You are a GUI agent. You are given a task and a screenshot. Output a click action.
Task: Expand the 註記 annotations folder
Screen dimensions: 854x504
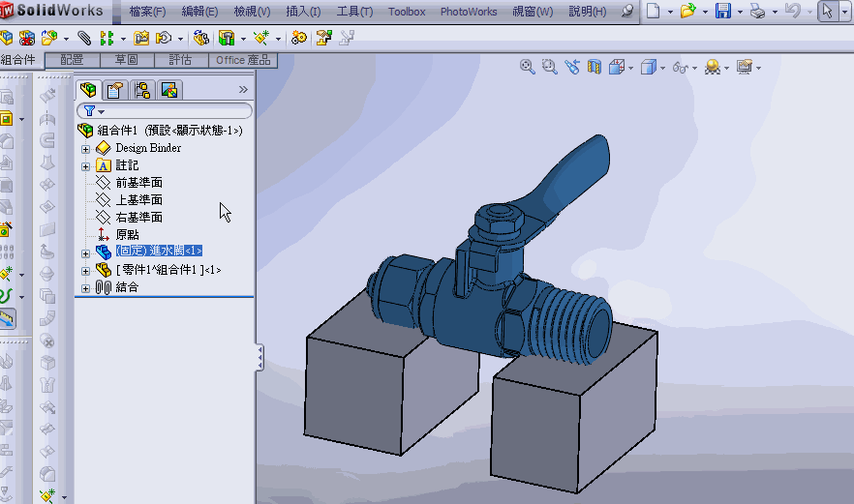[85, 166]
